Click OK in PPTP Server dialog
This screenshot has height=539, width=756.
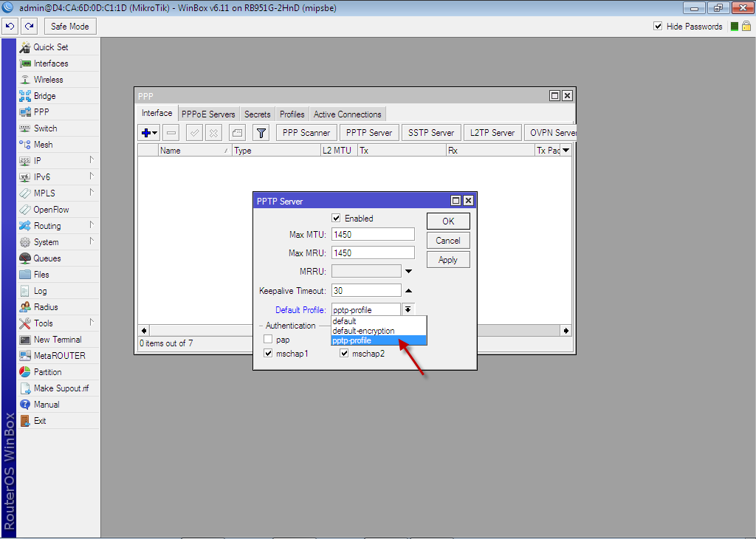point(448,222)
